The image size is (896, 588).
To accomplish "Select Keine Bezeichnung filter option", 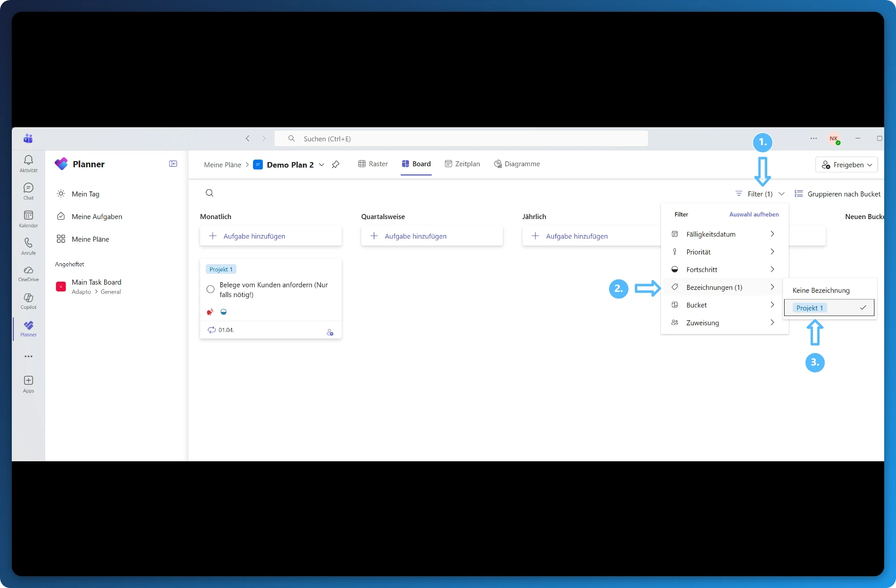I will tap(829, 290).
